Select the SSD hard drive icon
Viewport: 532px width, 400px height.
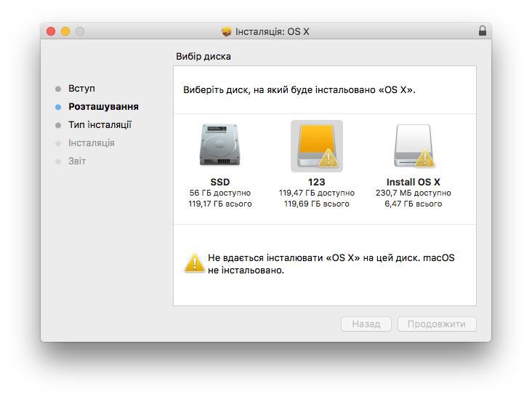[x=220, y=145]
